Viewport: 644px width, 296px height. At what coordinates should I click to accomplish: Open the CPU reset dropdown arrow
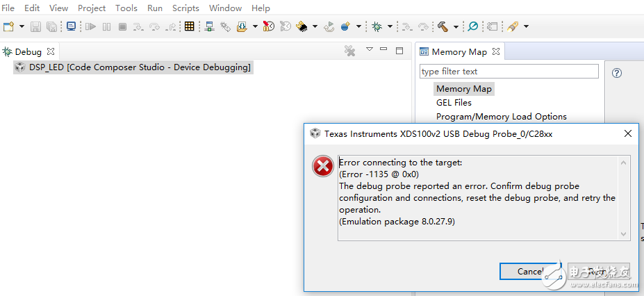click(315, 26)
